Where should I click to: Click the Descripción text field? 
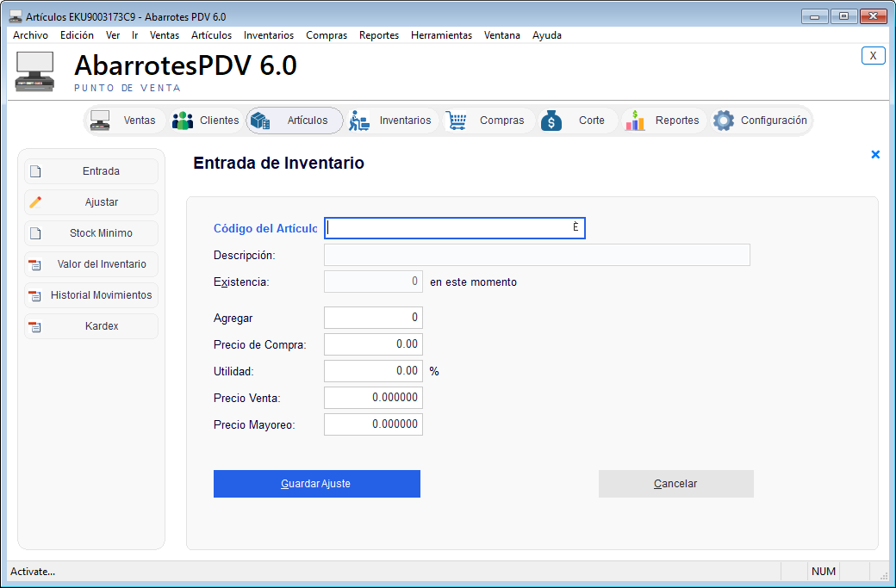point(537,255)
